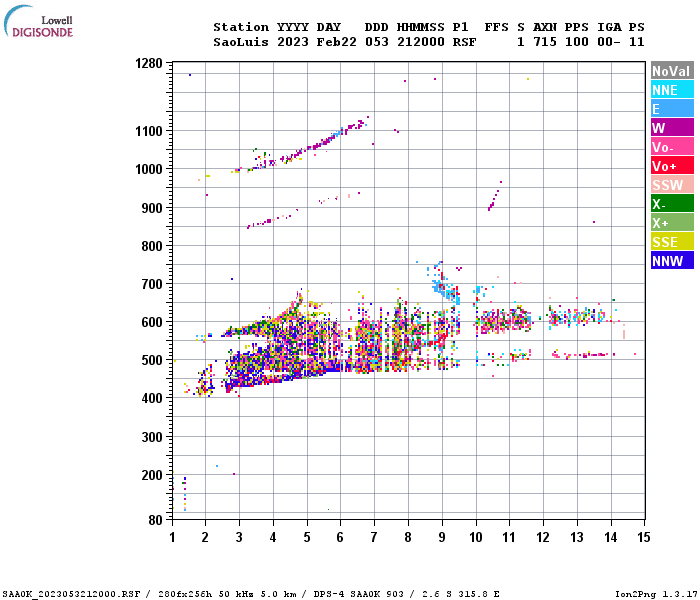Click frequency axis label 12
This screenshot has height=600, width=700.
point(543,537)
